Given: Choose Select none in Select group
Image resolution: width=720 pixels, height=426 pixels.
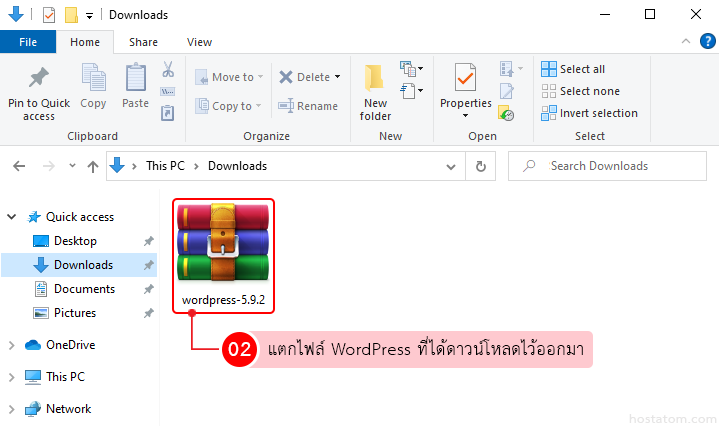Looking at the screenshot, I should [x=580, y=91].
